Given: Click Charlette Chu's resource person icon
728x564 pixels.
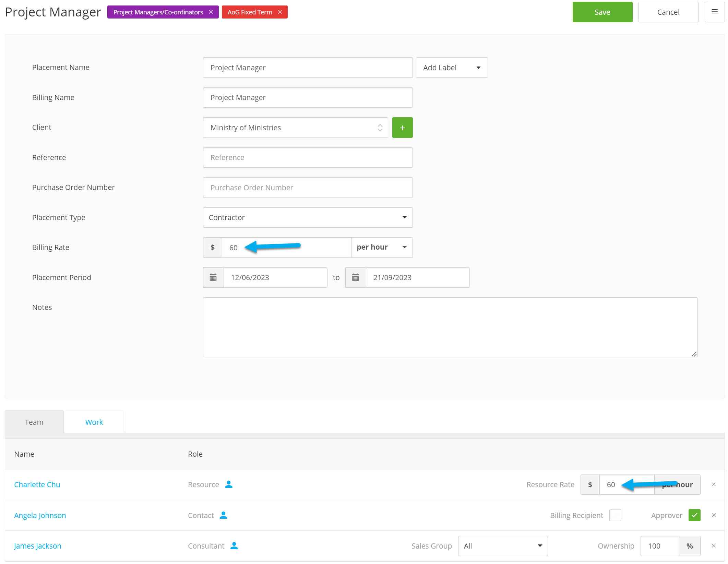Looking at the screenshot, I should coord(229,484).
